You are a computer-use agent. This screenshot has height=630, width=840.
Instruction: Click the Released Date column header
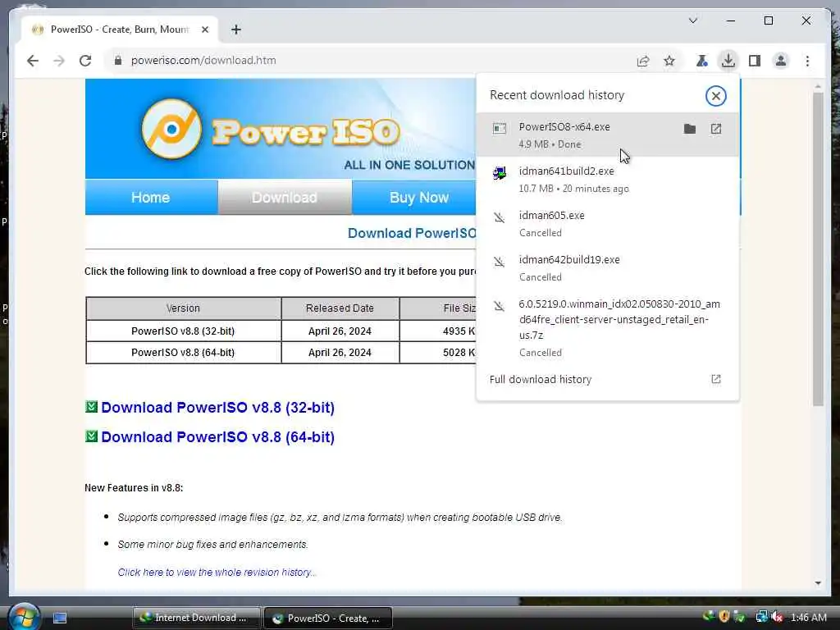tap(340, 308)
